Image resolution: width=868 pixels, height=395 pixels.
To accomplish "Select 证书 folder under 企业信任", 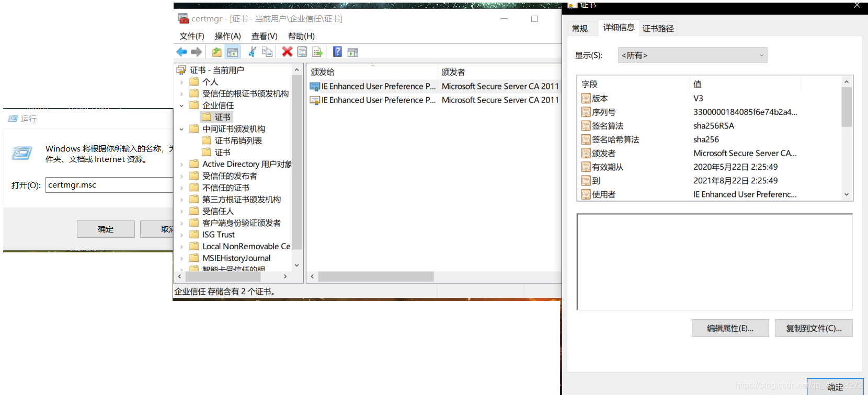I will click(x=217, y=117).
